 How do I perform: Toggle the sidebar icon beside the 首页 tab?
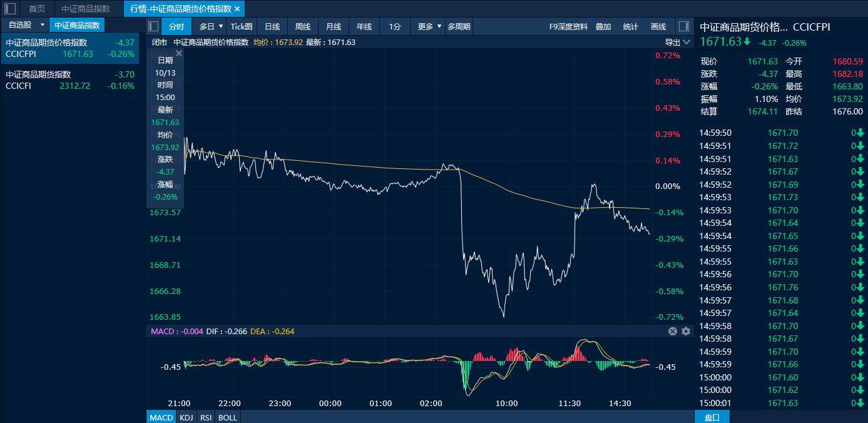10,9
